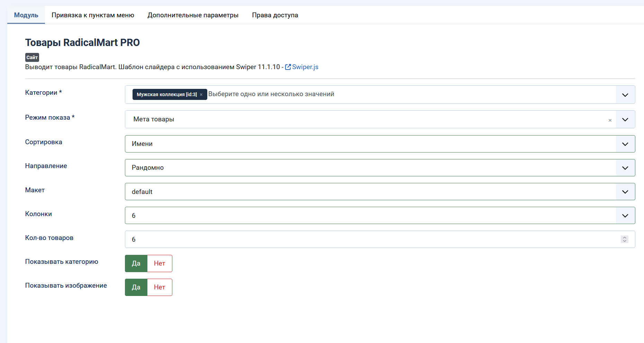Click the Кол-во товаров stepper arrows
Image resolution: width=644 pixels, height=343 pixels.
tap(625, 239)
